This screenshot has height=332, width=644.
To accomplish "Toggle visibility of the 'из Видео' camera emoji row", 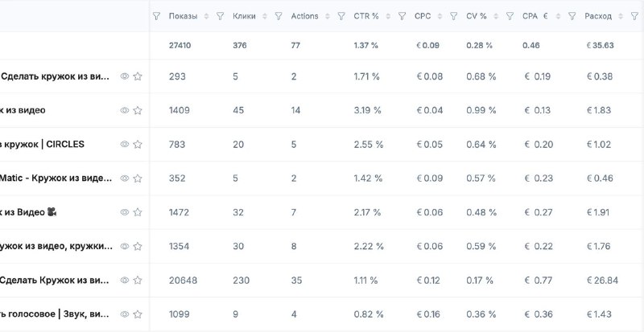I will pos(125,212).
